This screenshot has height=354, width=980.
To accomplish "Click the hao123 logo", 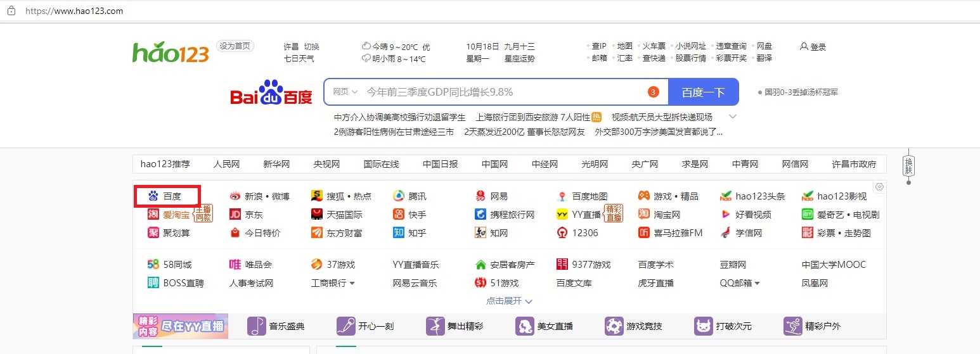I will click(x=171, y=53).
